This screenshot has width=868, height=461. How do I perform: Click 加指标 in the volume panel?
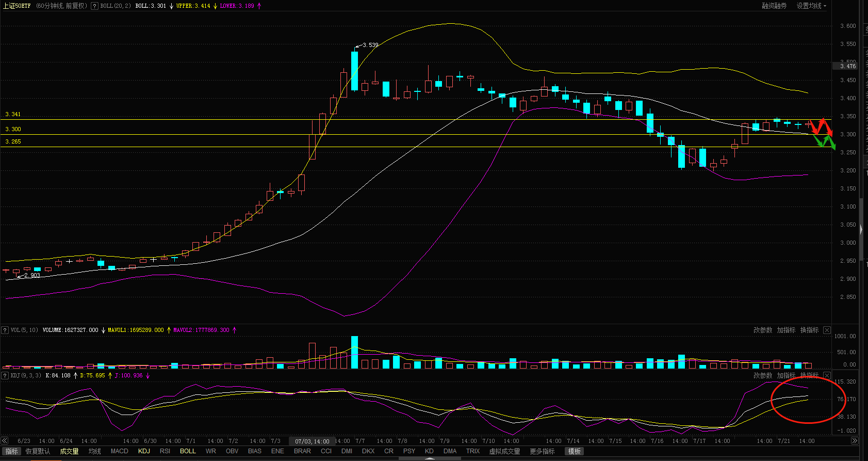[x=786, y=330]
